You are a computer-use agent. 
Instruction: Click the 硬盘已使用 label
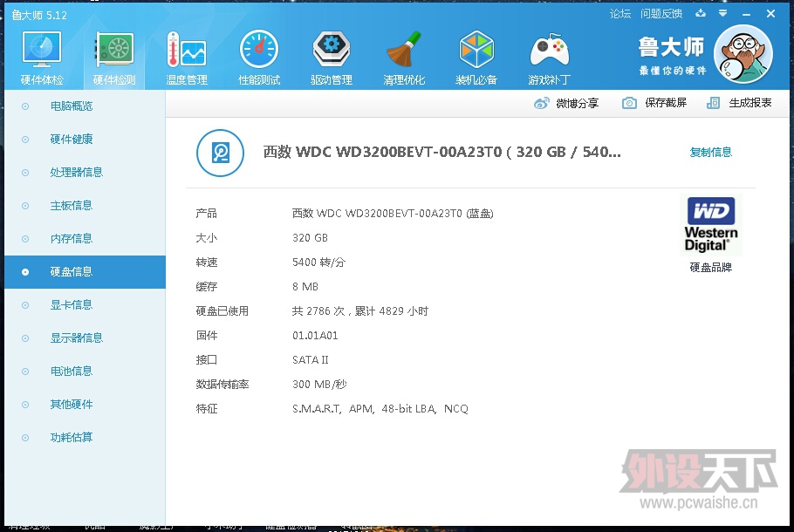click(x=222, y=310)
